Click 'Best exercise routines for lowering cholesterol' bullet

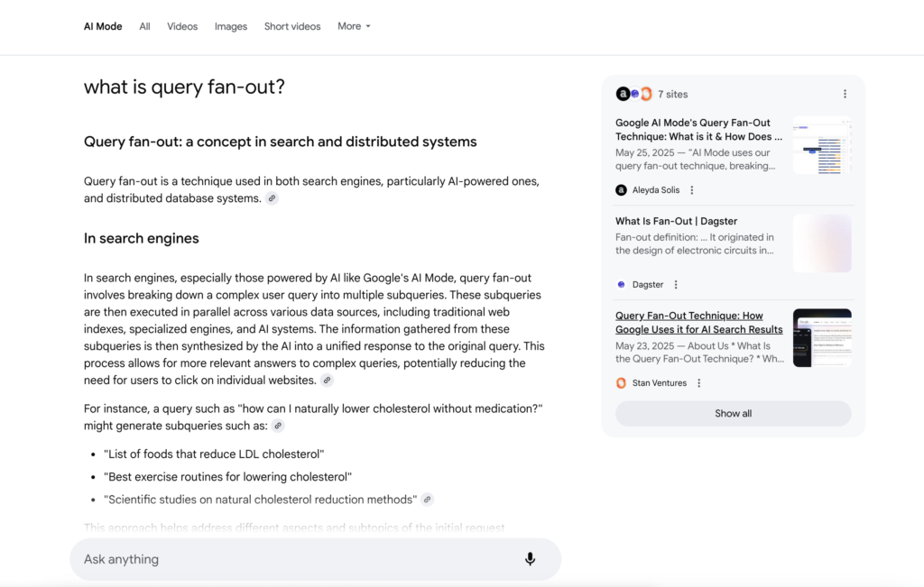point(227,477)
